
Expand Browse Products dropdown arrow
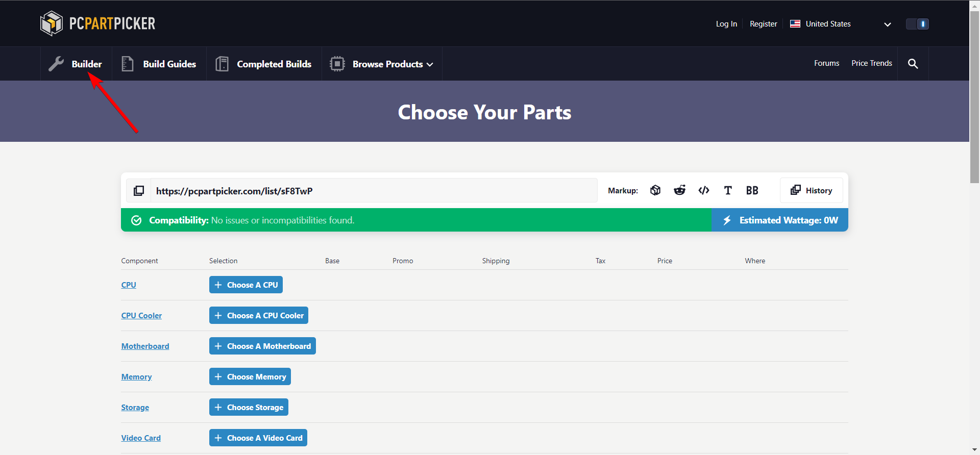coord(430,64)
